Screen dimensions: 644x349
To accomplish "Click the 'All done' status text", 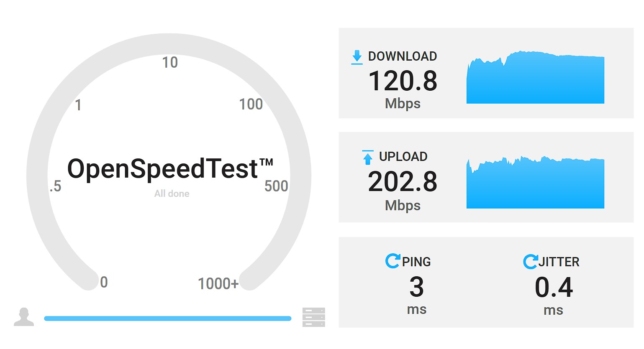I will click(x=172, y=194).
